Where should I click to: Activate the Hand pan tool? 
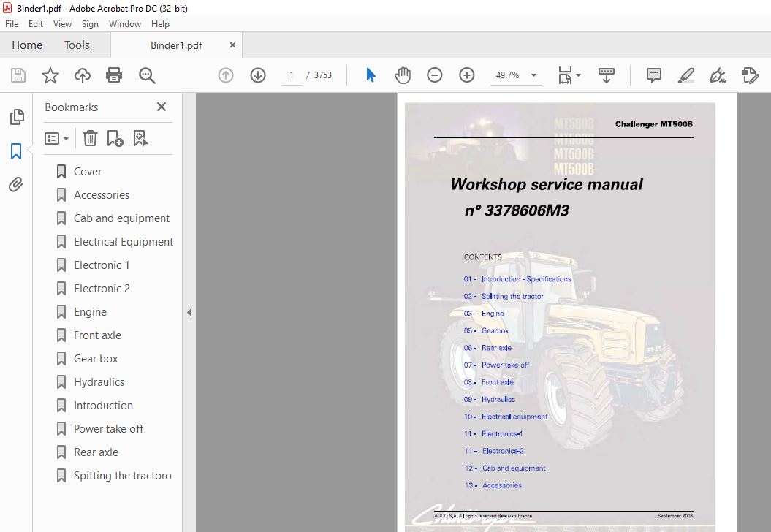[402, 75]
